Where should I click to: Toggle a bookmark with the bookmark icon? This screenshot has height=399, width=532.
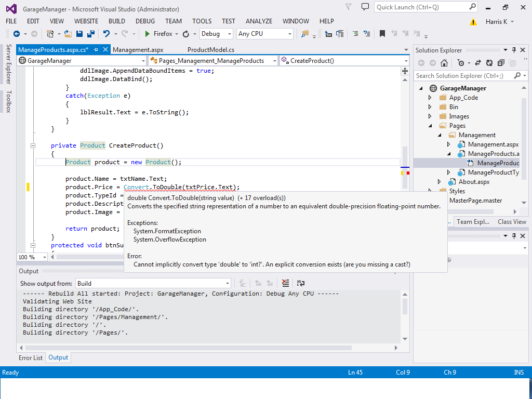click(382, 34)
